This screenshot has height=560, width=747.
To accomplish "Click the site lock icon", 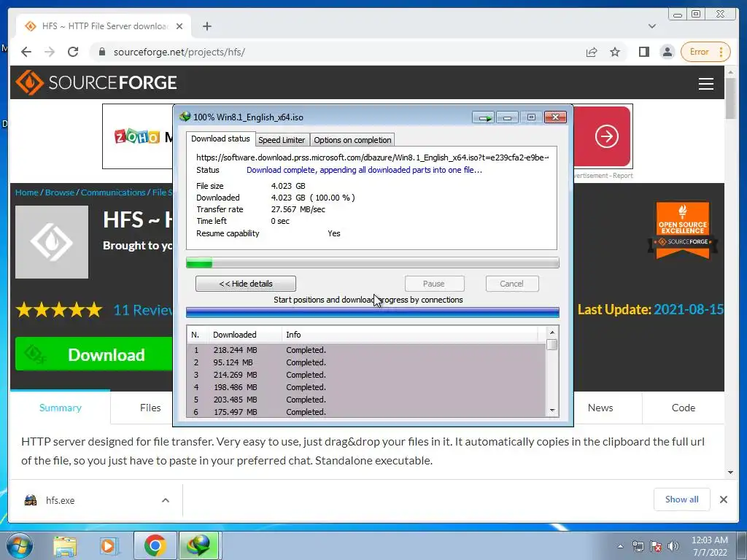I will [x=102, y=52].
